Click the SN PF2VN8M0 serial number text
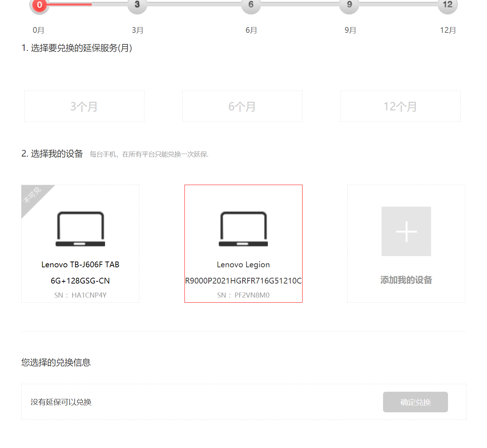487x448 pixels. (x=243, y=295)
